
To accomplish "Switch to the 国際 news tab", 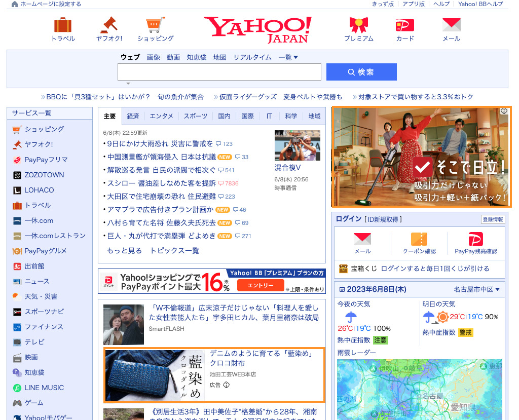I will click(247, 116).
